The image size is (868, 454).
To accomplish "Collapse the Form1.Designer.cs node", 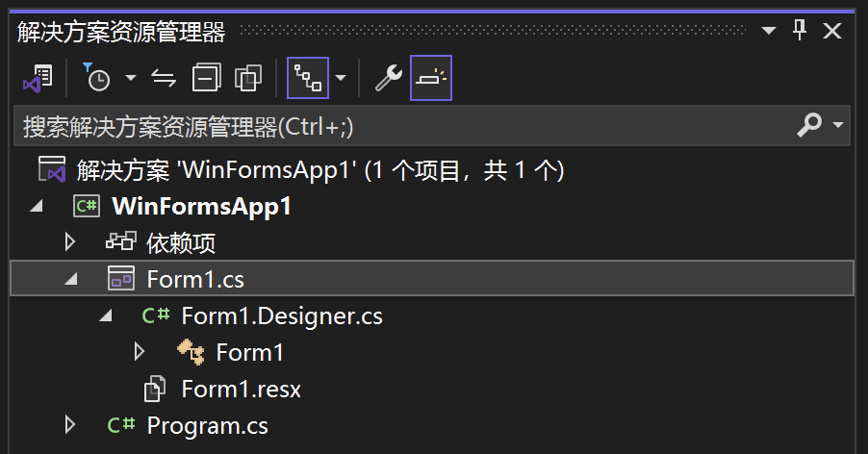I will pyautogui.click(x=105, y=316).
